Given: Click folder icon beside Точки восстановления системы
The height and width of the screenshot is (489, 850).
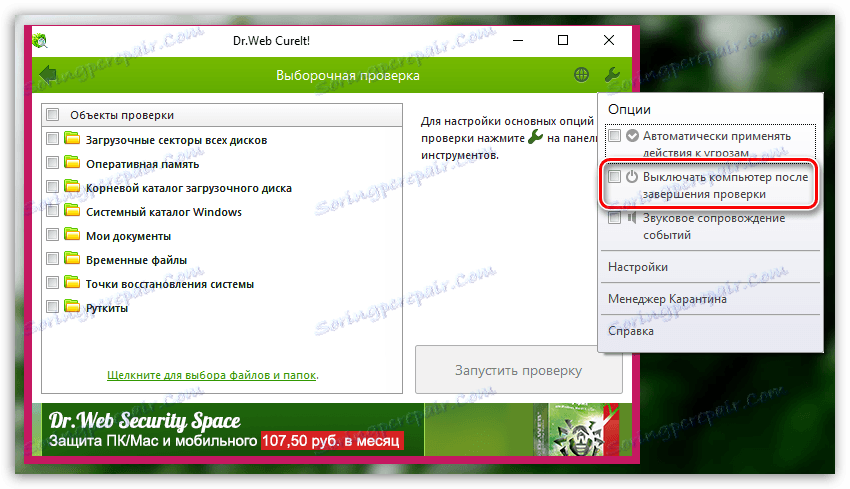Looking at the screenshot, I should pos(72,282).
